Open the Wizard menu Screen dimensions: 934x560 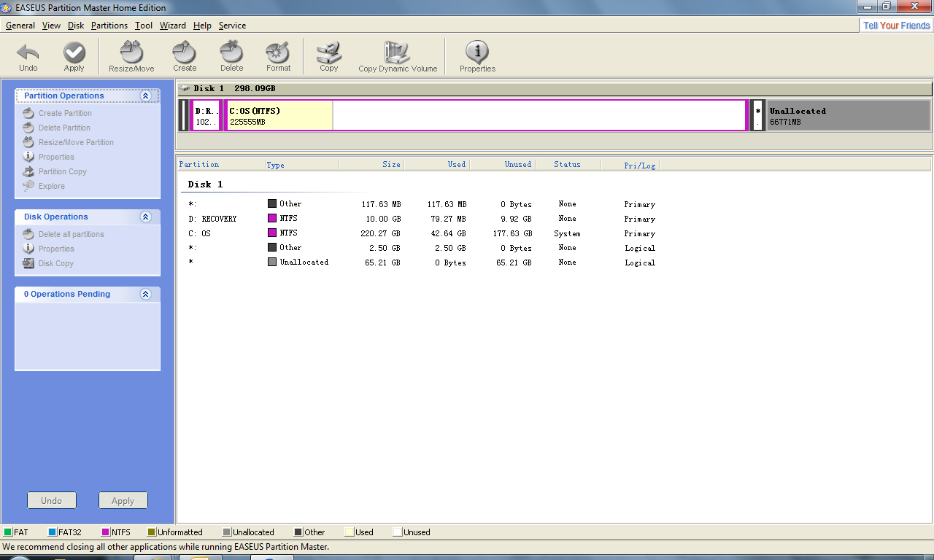click(173, 26)
